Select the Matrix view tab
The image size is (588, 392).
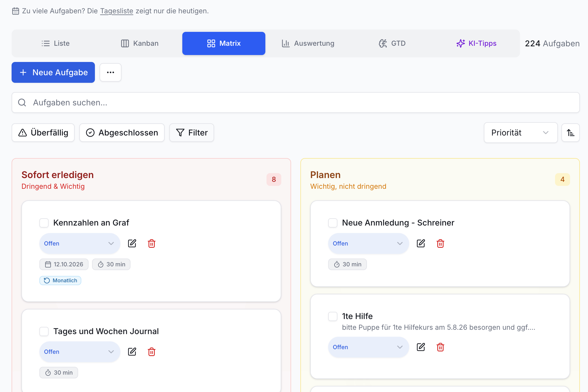tap(224, 43)
